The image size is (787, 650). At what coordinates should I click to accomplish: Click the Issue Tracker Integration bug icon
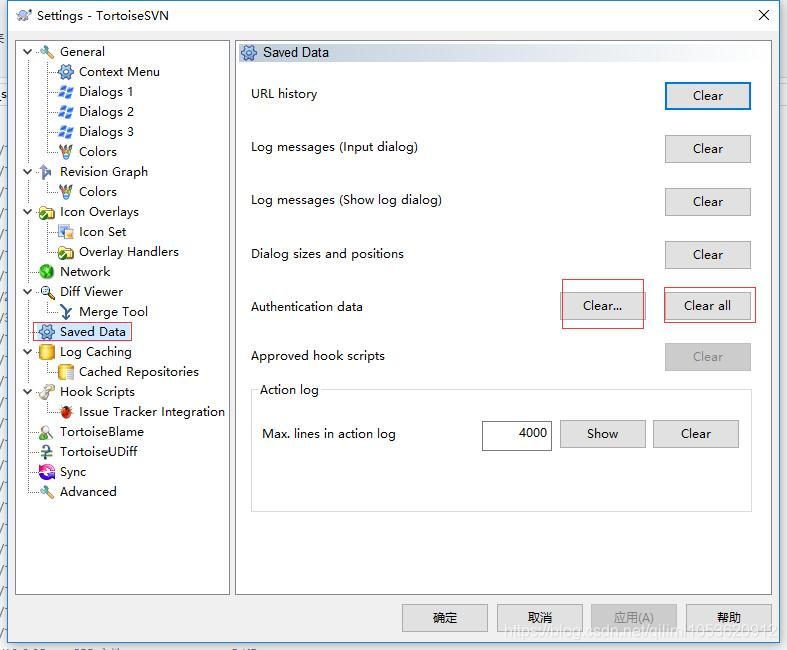coord(66,412)
